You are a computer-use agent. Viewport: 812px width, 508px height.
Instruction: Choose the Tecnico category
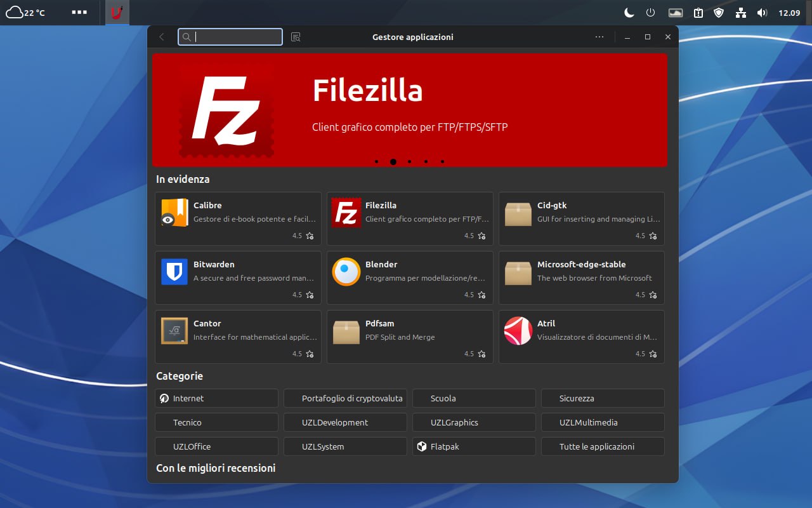[216, 422]
